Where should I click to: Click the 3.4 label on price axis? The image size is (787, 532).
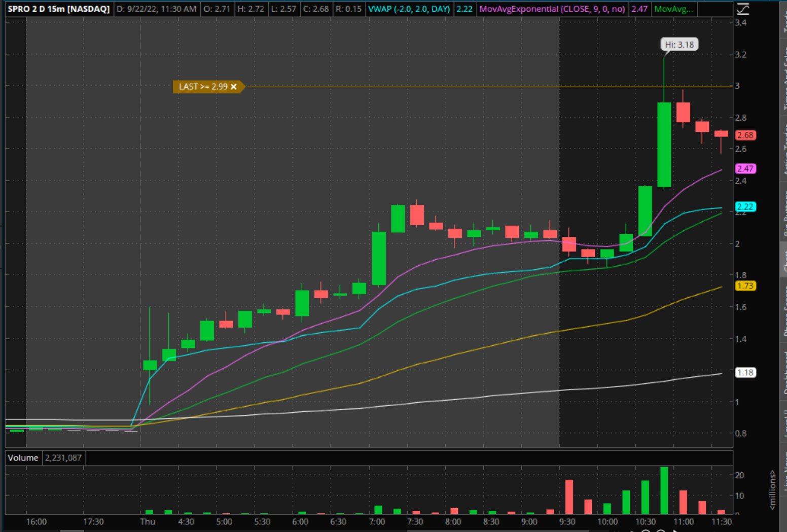[741, 23]
